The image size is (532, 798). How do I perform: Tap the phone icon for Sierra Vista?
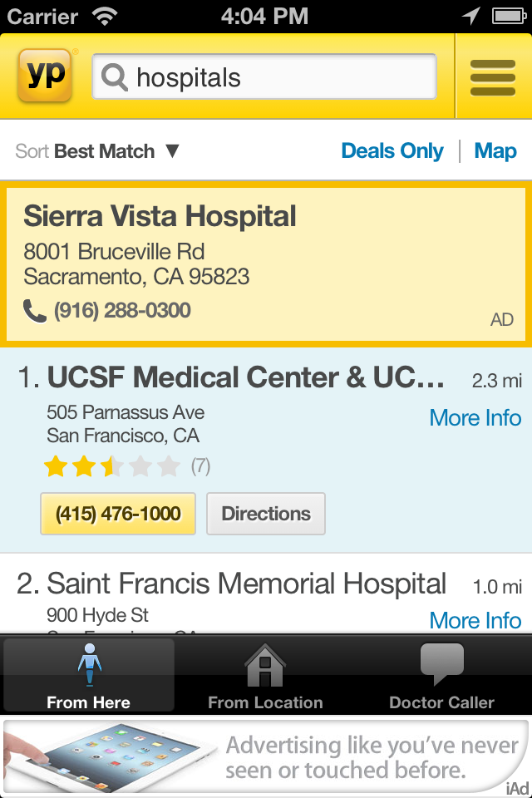[x=35, y=311]
